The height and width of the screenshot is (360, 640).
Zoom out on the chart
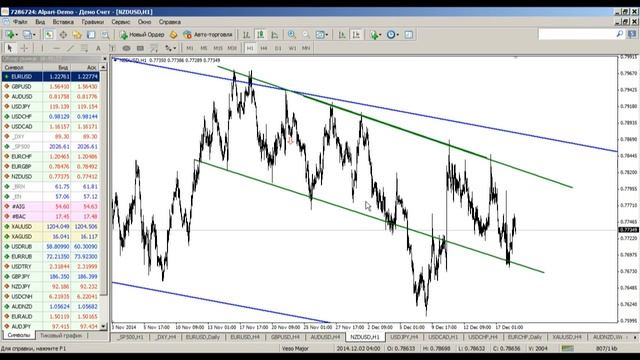click(x=306, y=35)
